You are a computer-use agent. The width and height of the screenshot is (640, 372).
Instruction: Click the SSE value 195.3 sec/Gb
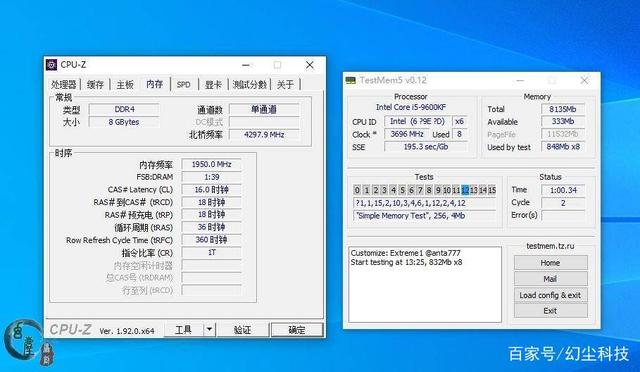(x=426, y=147)
